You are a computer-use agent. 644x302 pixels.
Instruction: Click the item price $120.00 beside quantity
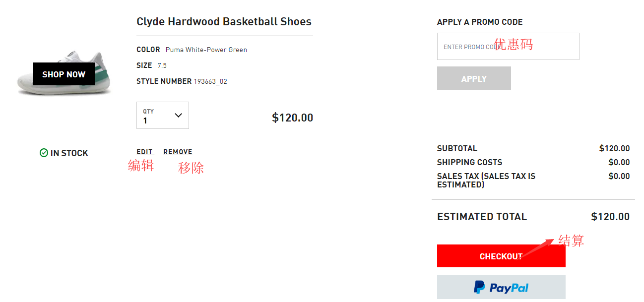tap(292, 118)
